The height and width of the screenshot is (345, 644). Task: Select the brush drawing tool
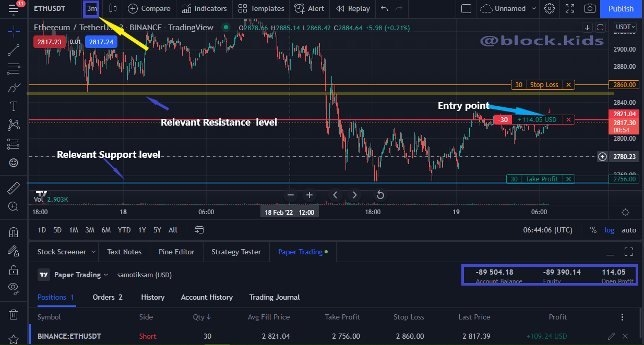[x=14, y=88]
